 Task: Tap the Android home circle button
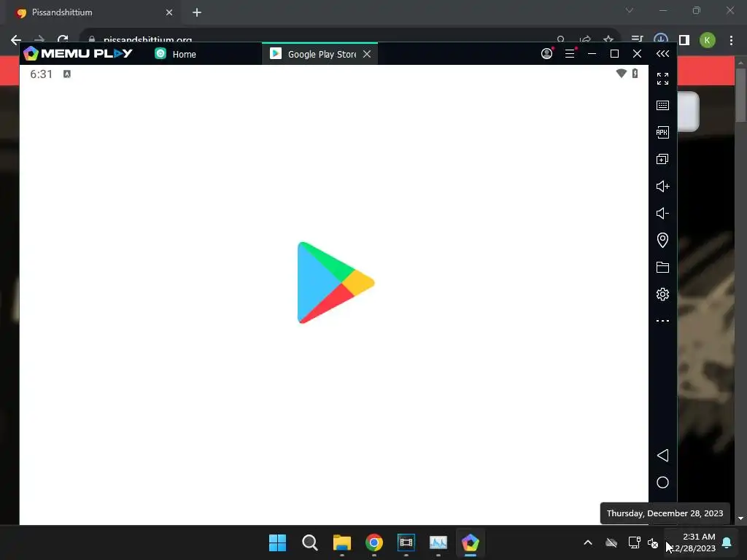tap(662, 483)
